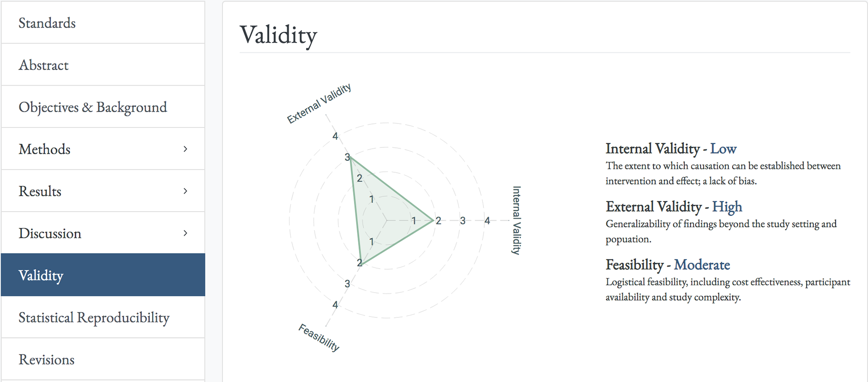Click the Discussion sidebar label
The image size is (868, 382).
pyautogui.click(x=50, y=233)
